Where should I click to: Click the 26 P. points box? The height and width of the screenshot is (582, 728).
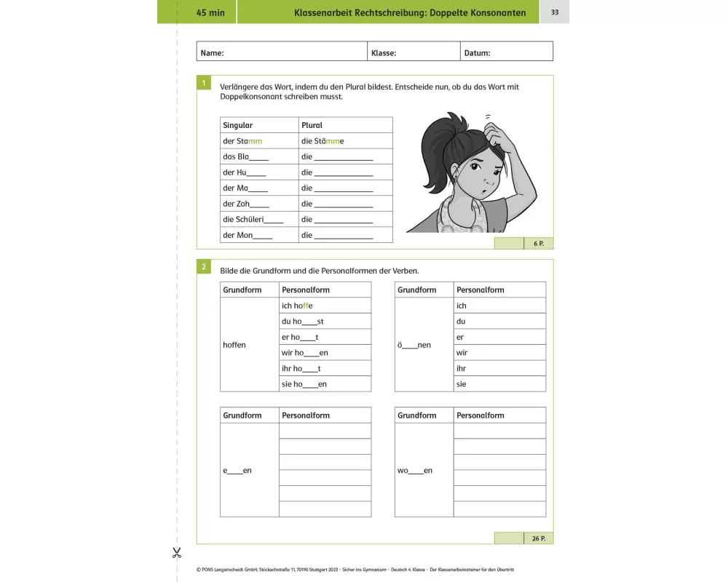click(x=538, y=538)
